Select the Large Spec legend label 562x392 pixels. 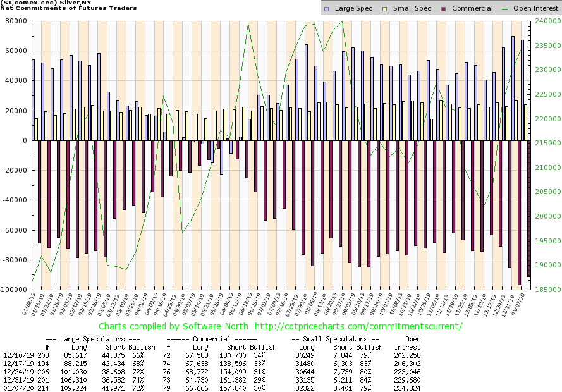click(x=354, y=8)
